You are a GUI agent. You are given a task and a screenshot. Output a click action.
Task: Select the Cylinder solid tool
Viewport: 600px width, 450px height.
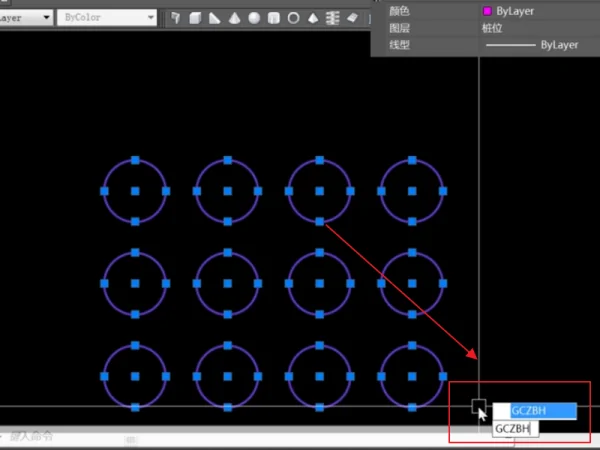[x=274, y=18]
